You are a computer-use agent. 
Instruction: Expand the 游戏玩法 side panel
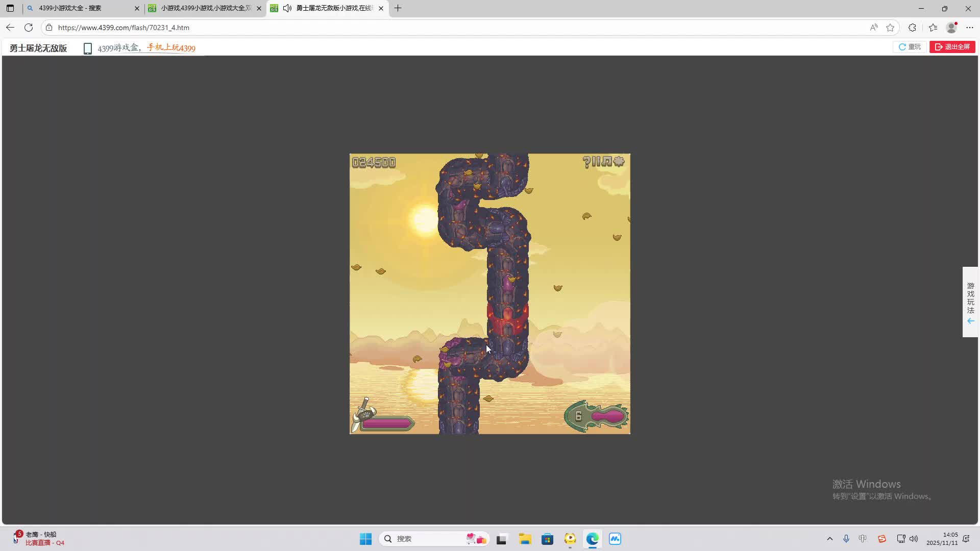(x=970, y=302)
